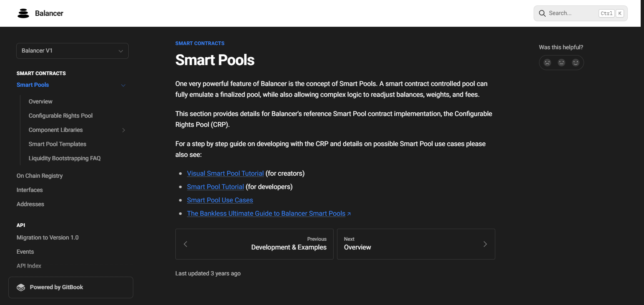The width and height of the screenshot is (644, 305).
Task: Go to On Chain Registry page
Action: tap(40, 176)
